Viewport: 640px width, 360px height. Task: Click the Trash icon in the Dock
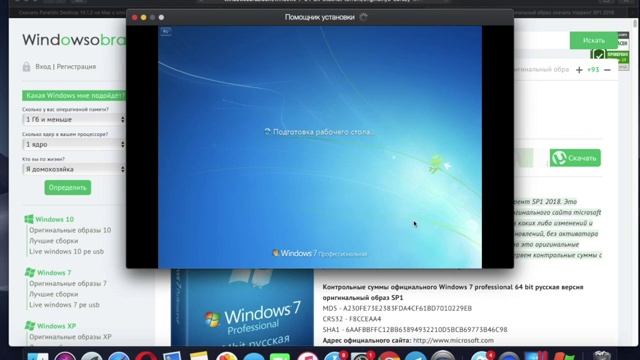pyautogui.click(x=602, y=356)
